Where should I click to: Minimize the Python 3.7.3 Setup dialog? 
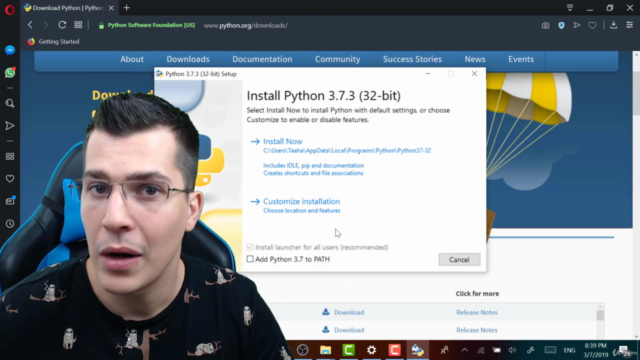428,74
